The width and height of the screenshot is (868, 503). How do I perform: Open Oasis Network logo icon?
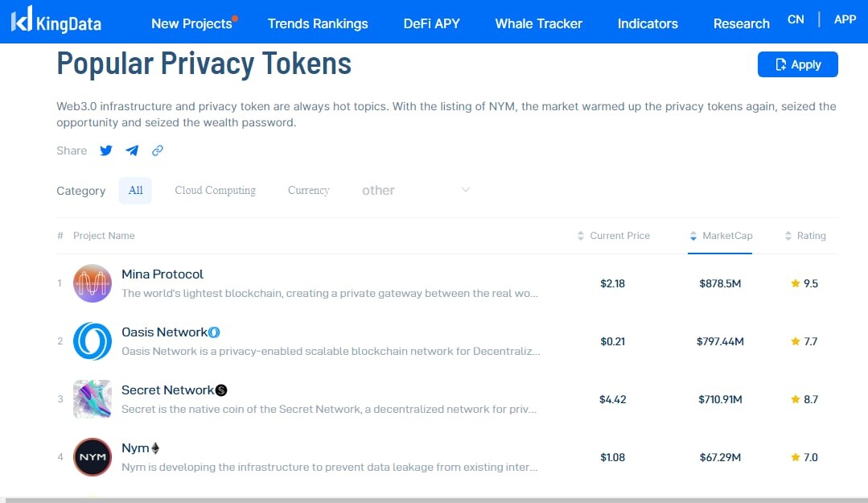(93, 341)
